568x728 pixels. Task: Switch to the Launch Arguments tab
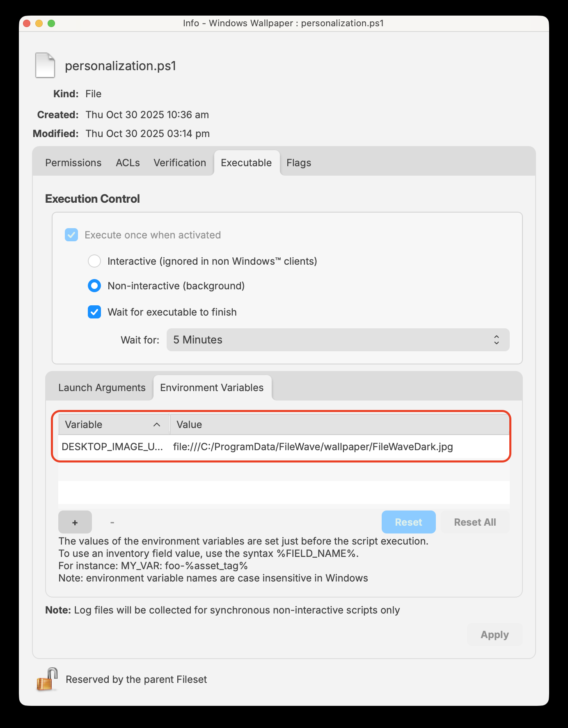pos(102,388)
